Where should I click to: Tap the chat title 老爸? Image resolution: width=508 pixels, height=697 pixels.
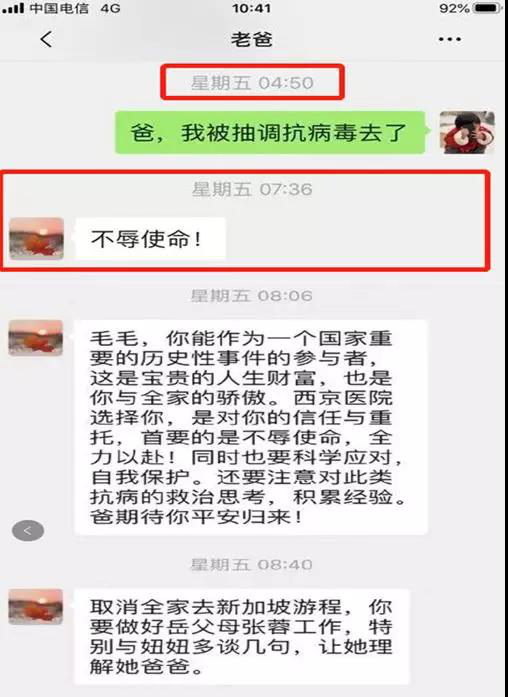click(x=252, y=39)
